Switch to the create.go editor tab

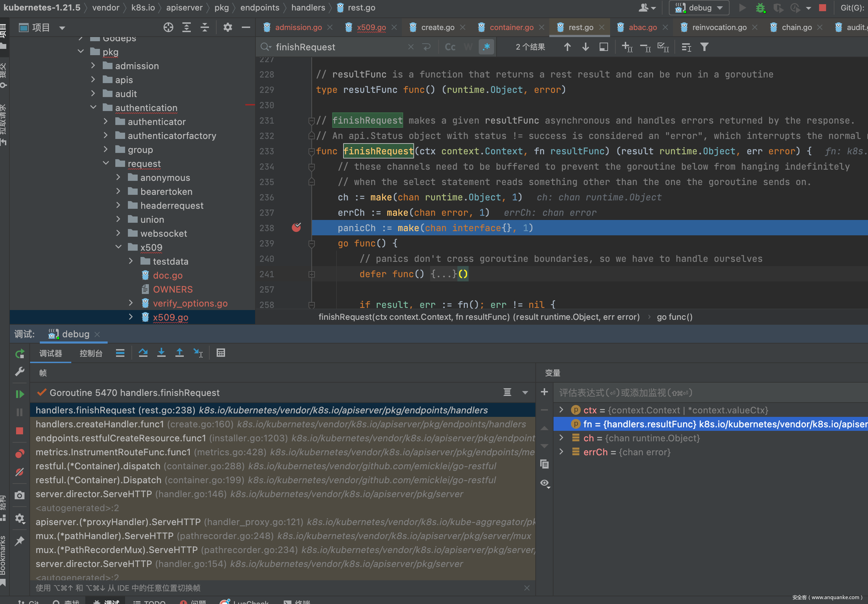click(x=437, y=27)
